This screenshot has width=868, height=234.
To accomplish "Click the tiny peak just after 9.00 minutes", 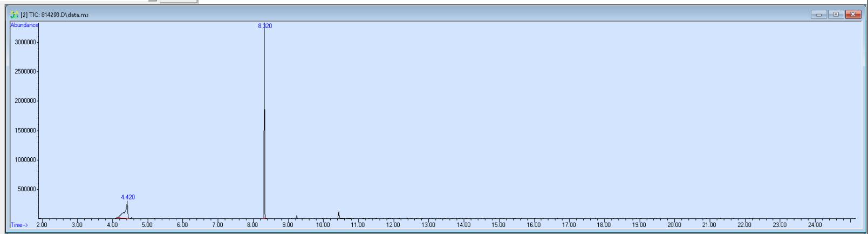I will click(x=296, y=217).
